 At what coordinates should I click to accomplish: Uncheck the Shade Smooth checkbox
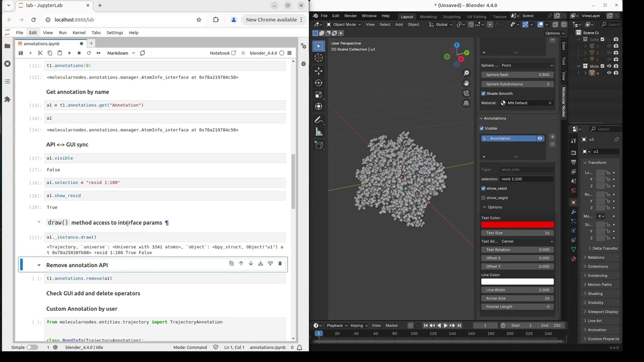[x=484, y=94]
